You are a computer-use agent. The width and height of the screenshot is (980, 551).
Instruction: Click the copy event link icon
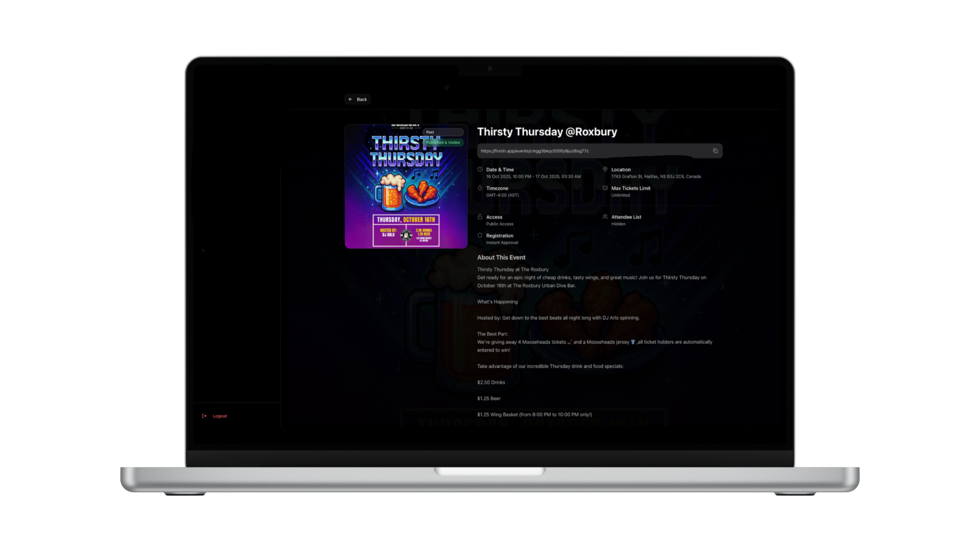click(x=715, y=151)
